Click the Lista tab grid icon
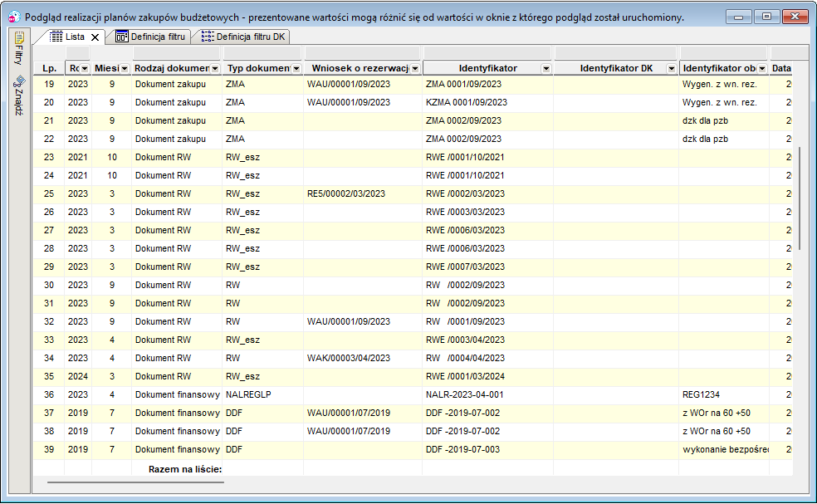 (56, 37)
